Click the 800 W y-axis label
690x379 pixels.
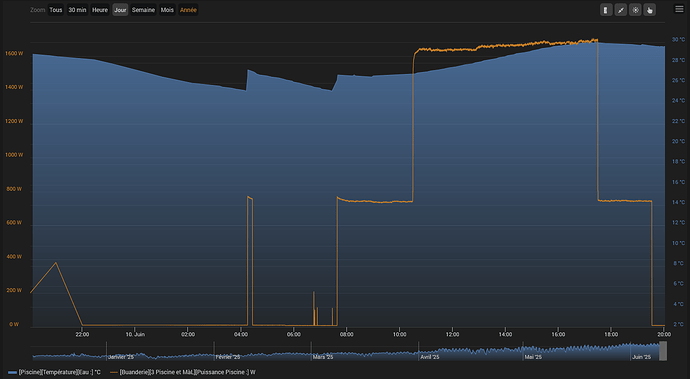14,189
